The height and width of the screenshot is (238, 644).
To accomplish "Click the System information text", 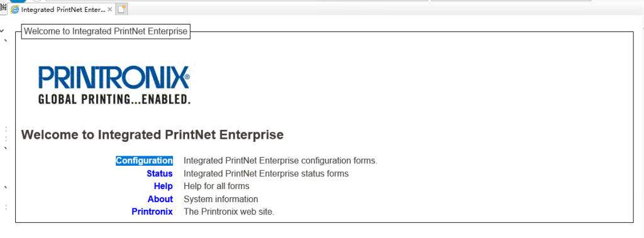I will pos(221,199).
